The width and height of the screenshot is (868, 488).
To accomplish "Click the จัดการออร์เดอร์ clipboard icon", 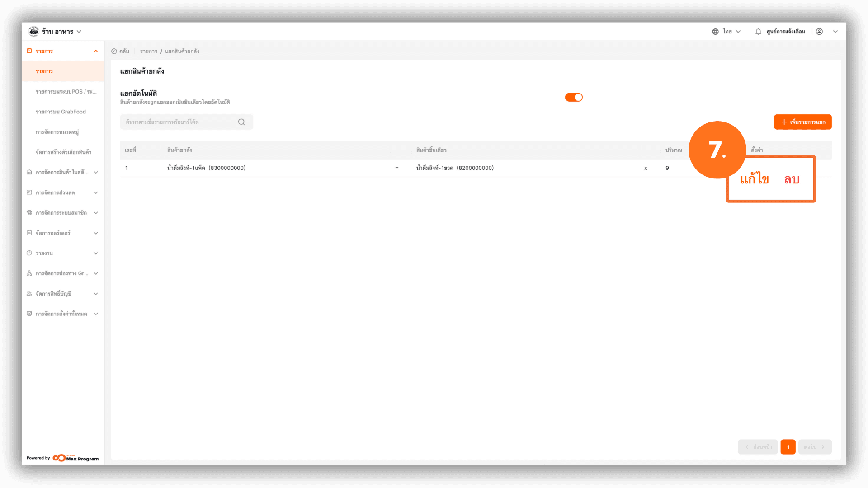I will tap(29, 233).
